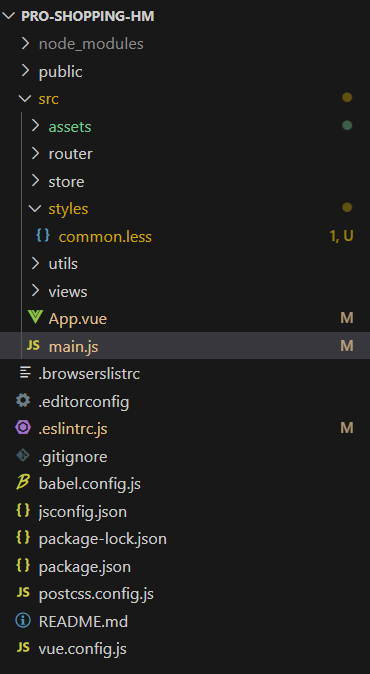Click the lines icon of .browserslistrc
Viewport: 370px width, 674px height.
click(x=25, y=372)
